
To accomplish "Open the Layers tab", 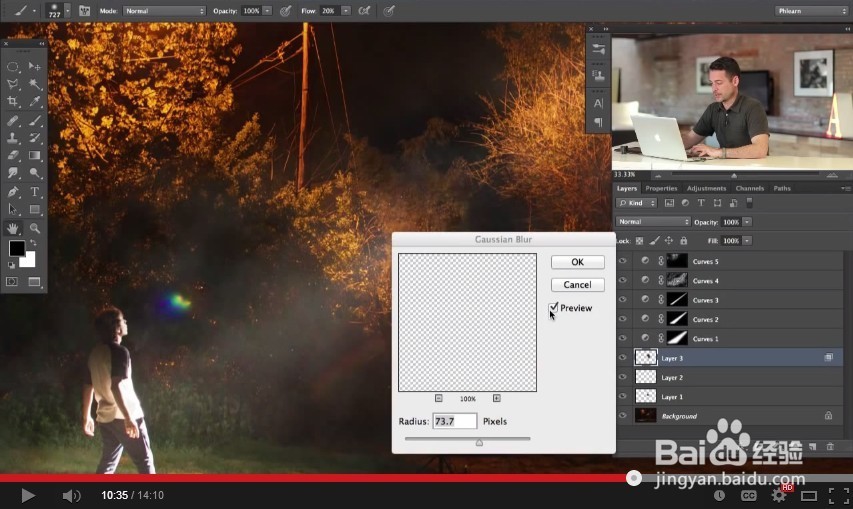I will (x=627, y=188).
